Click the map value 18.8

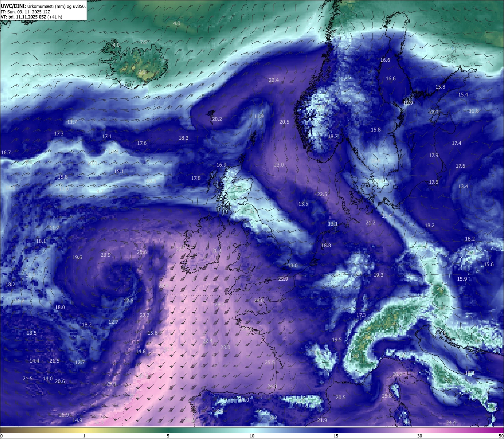[326, 245]
